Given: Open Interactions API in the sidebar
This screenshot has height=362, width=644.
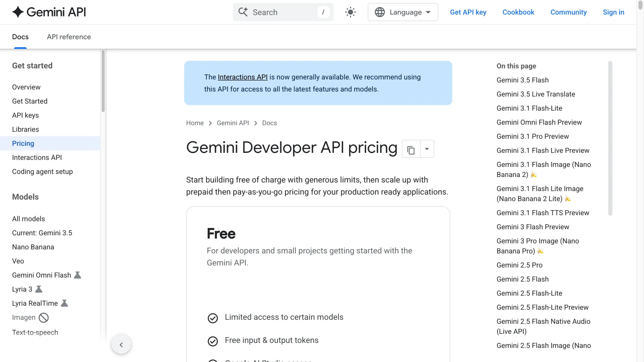Looking at the screenshot, I should point(37,158).
